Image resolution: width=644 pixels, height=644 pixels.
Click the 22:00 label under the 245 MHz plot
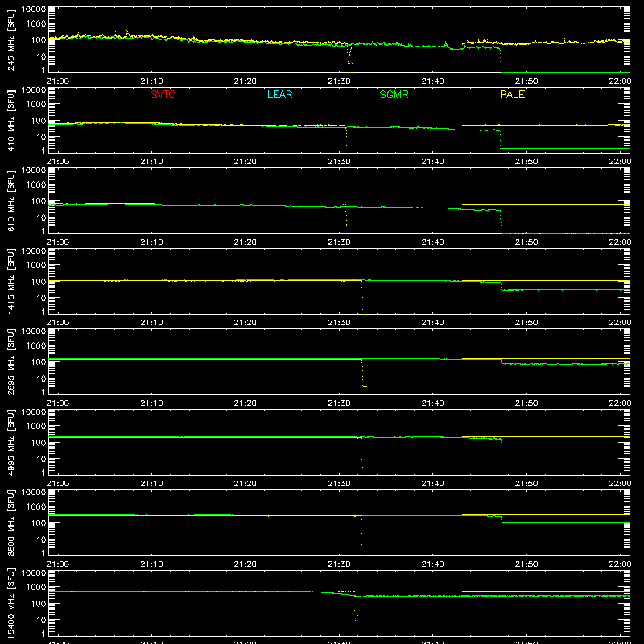click(620, 81)
